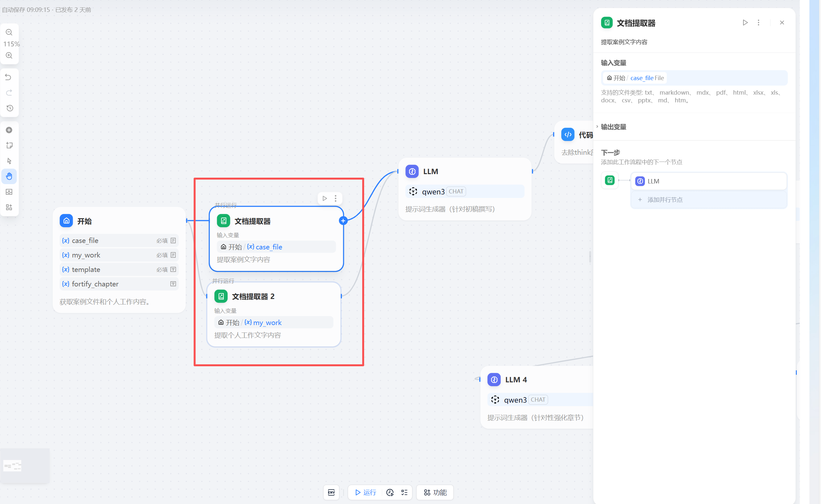This screenshot has height=504, width=821.
Task: Select the pointer mode tool
Action: tap(9, 161)
